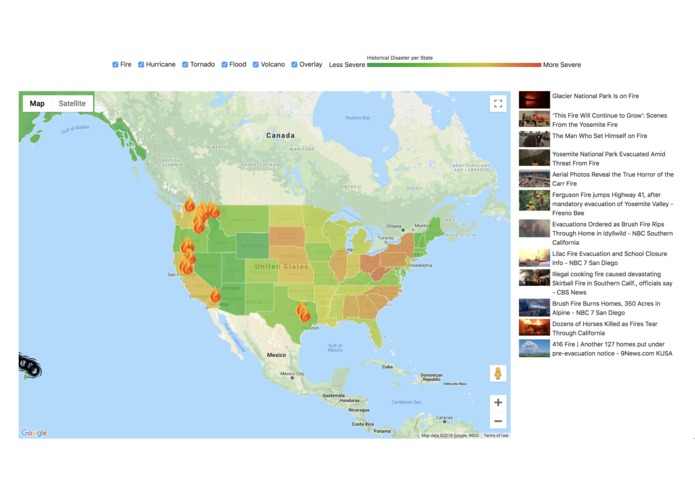
Task: Click the Ferguson Fire article thumbnail
Action: click(534, 200)
